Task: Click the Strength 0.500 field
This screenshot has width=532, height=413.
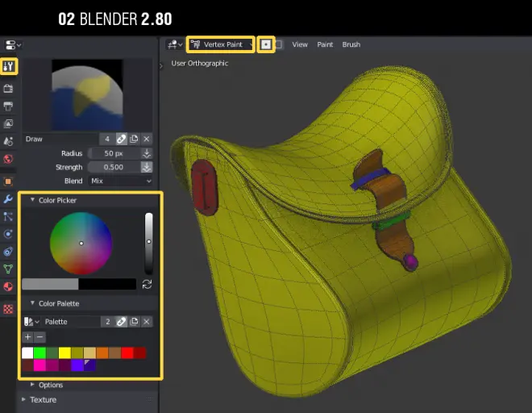Action: 114,167
